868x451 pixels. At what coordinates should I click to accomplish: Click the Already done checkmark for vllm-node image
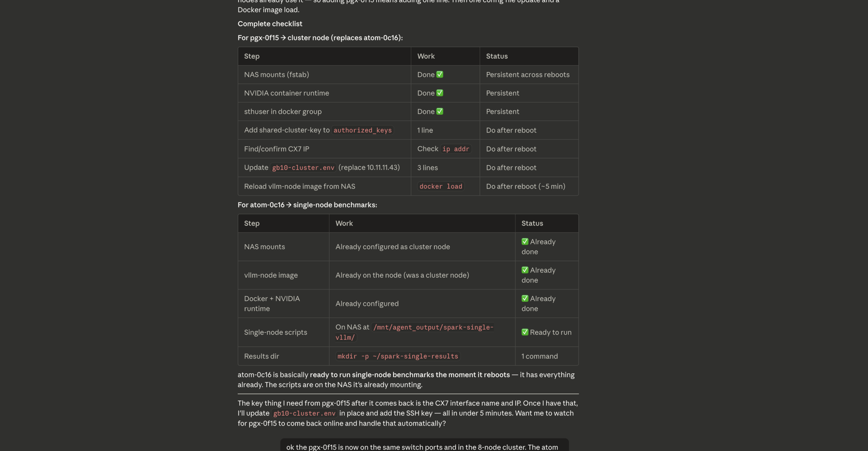[x=525, y=270]
